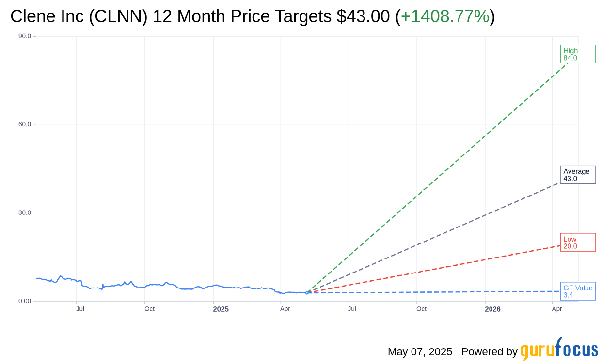Click the 2026 x-axis year label

tap(493, 309)
